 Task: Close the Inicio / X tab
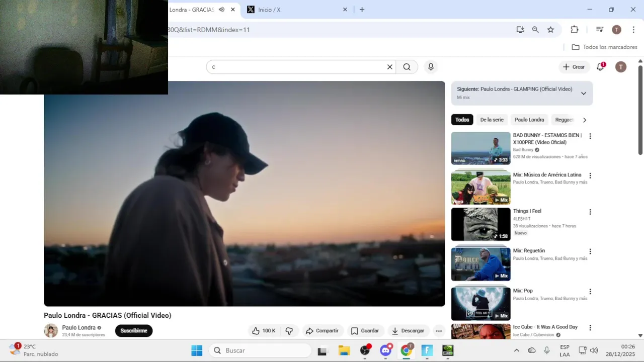(345, 10)
